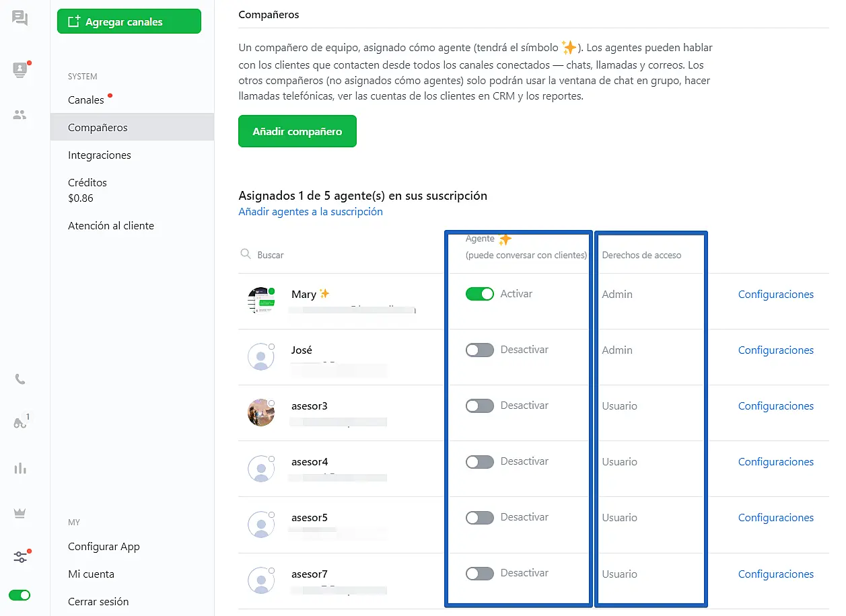
Task: Toggle the green online status switch in sidebar
Action: pos(20,595)
